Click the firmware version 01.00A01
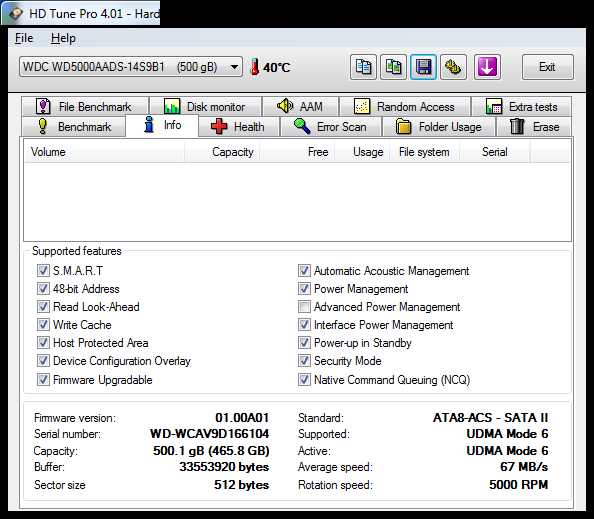Viewport: 594px width, 519px height. tap(242, 417)
